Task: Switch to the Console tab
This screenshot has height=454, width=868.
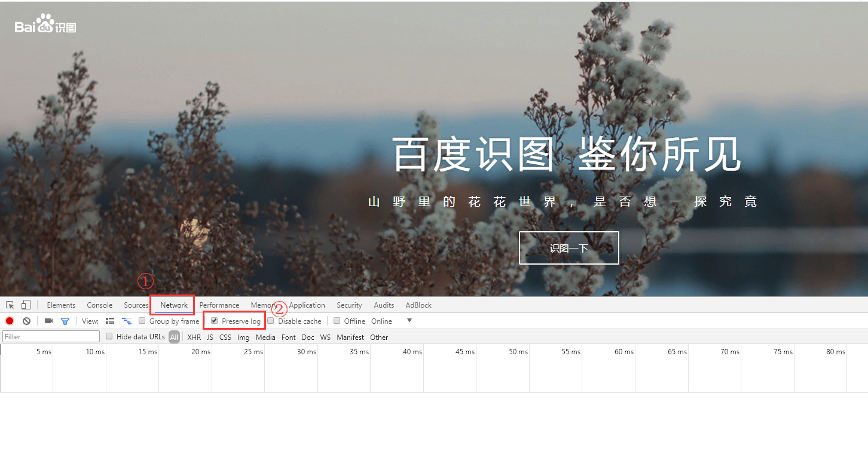Action: point(100,305)
